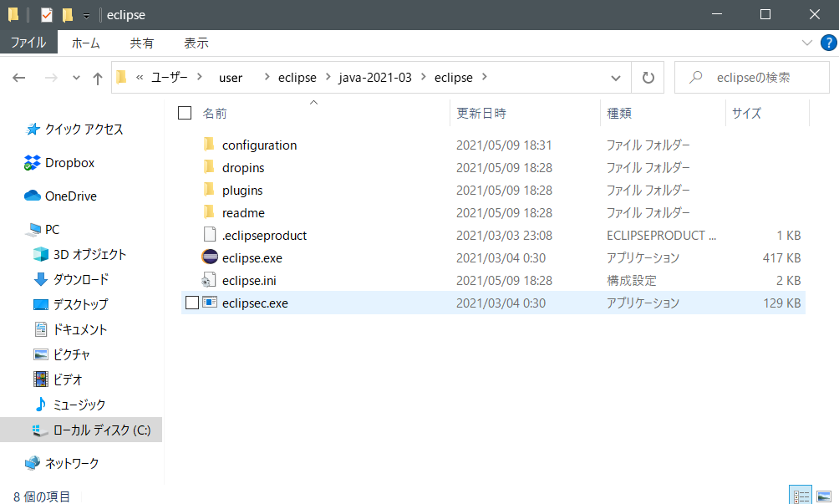Open the ホーム ribbon tab
839x504 pixels.
pyautogui.click(x=85, y=43)
